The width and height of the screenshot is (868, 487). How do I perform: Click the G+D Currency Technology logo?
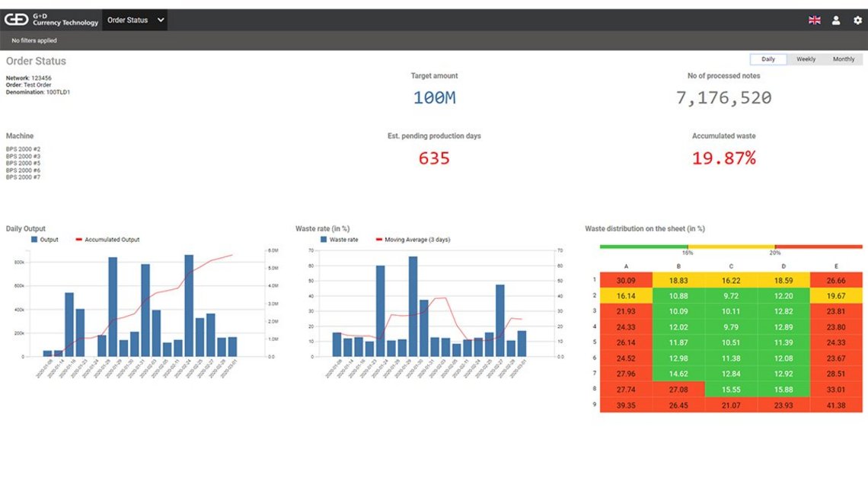[52, 20]
